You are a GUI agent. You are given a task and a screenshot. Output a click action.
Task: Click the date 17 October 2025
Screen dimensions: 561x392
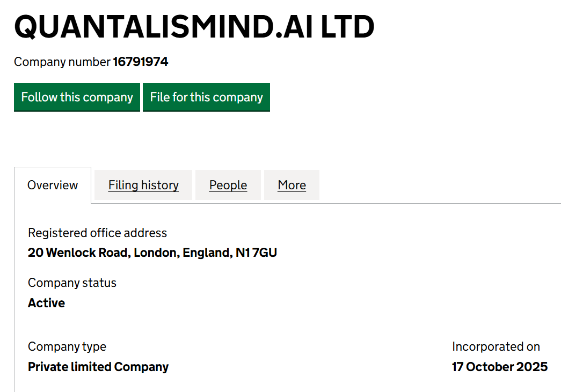coord(499,367)
